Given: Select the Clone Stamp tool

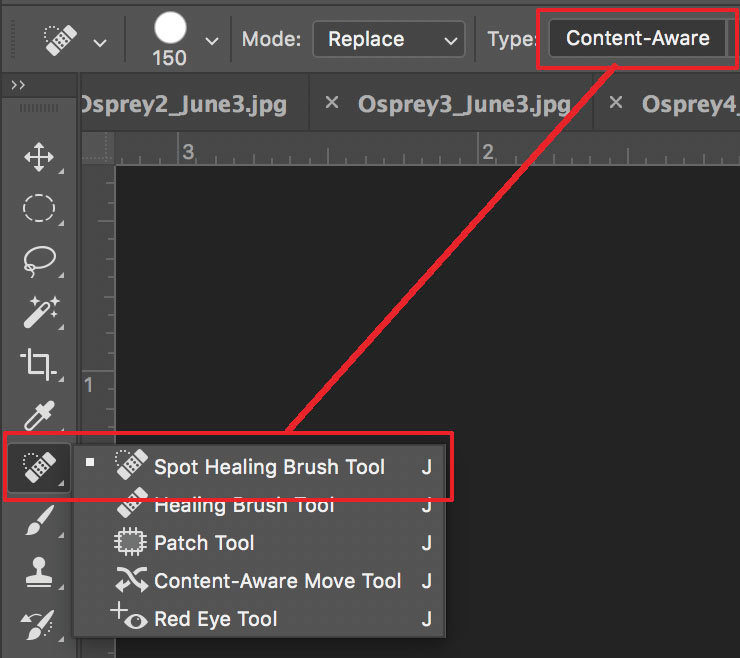Looking at the screenshot, I should [x=39, y=572].
